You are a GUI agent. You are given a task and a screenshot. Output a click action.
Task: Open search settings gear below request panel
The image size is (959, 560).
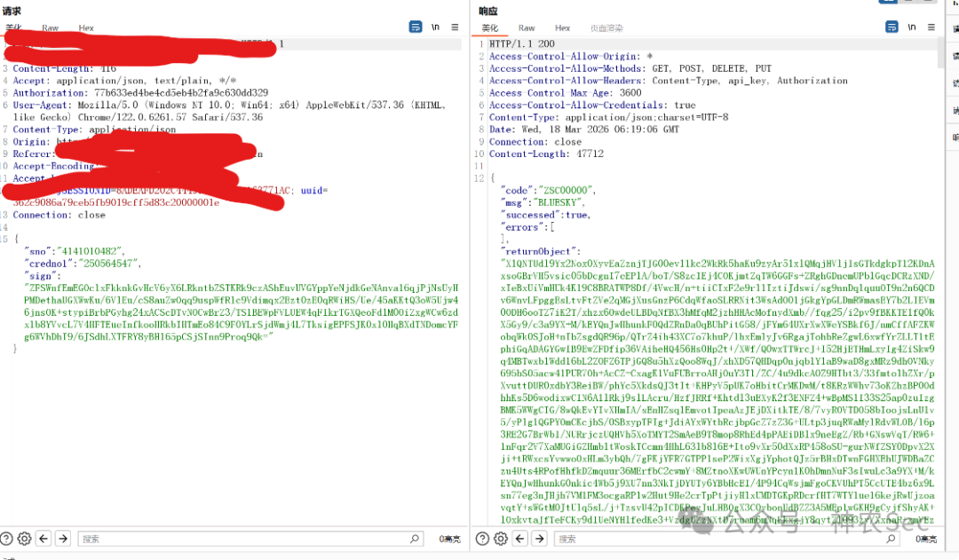tap(25, 539)
